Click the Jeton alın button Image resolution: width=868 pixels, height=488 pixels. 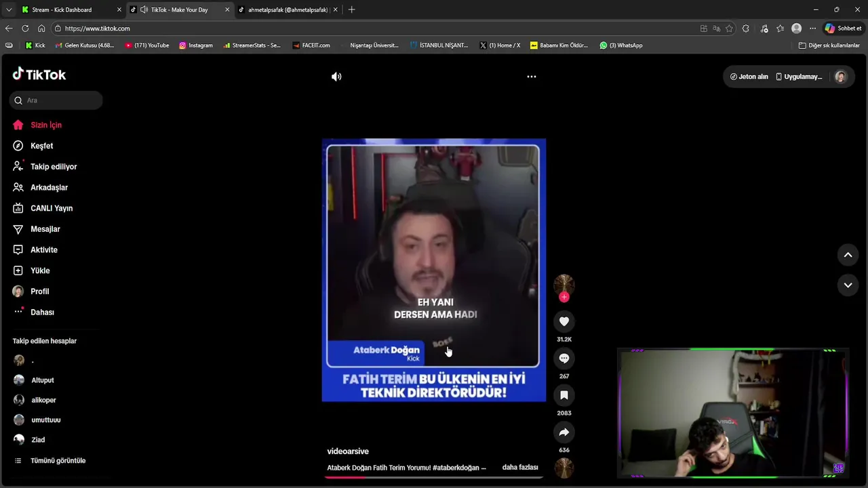[x=749, y=77]
